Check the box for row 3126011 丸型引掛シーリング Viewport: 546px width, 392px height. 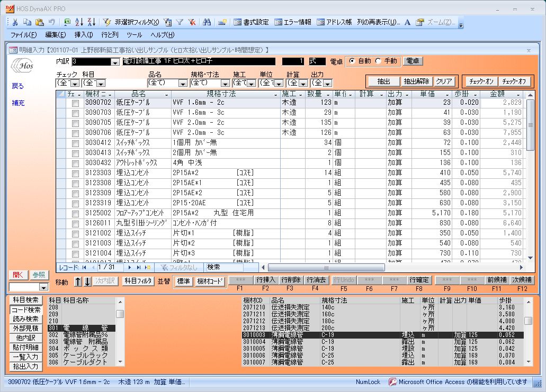tap(75, 224)
